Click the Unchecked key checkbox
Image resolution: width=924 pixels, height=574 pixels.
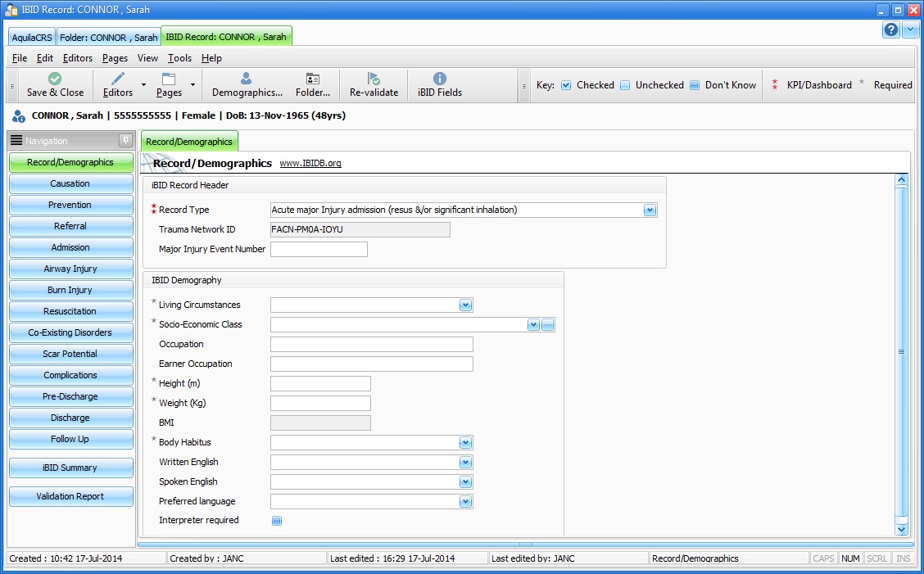coord(625,85)
